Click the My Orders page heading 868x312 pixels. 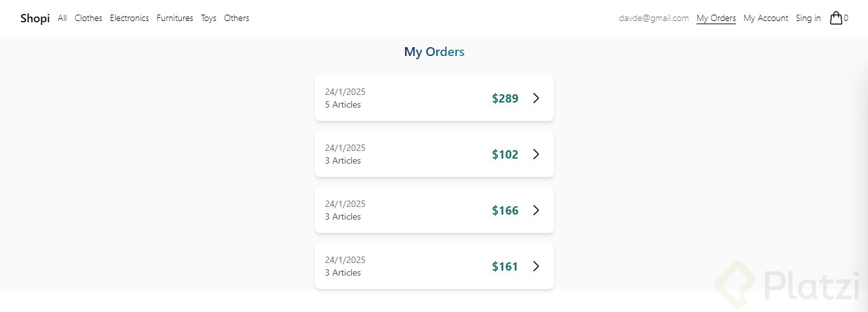[434, 52]
